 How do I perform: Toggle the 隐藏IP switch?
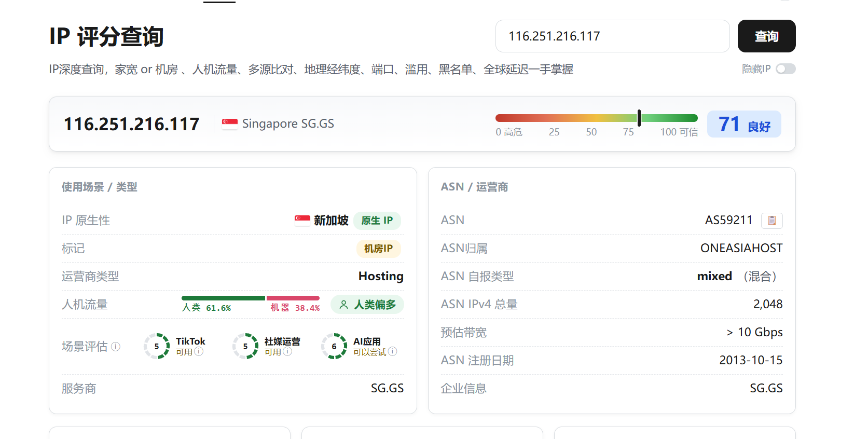click(x=786, y=69)
